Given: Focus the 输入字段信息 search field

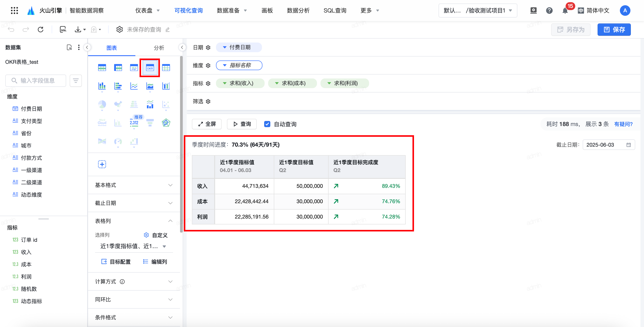Looking at the screenshot, I should [x=36, y=81].
